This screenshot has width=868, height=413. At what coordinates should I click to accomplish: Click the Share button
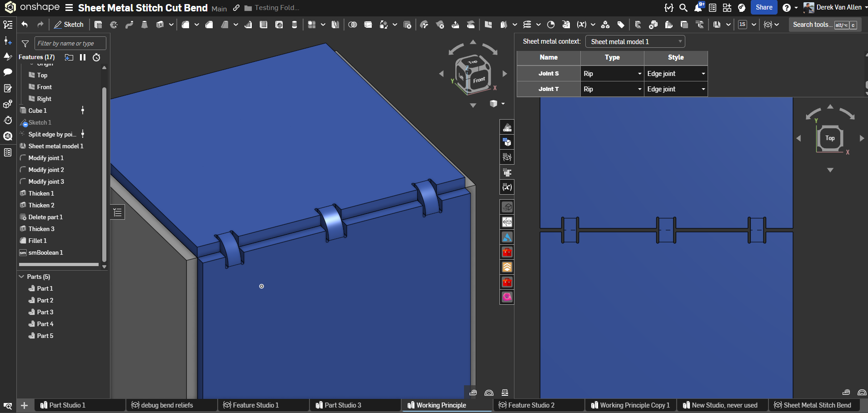[x=764, y=7]
